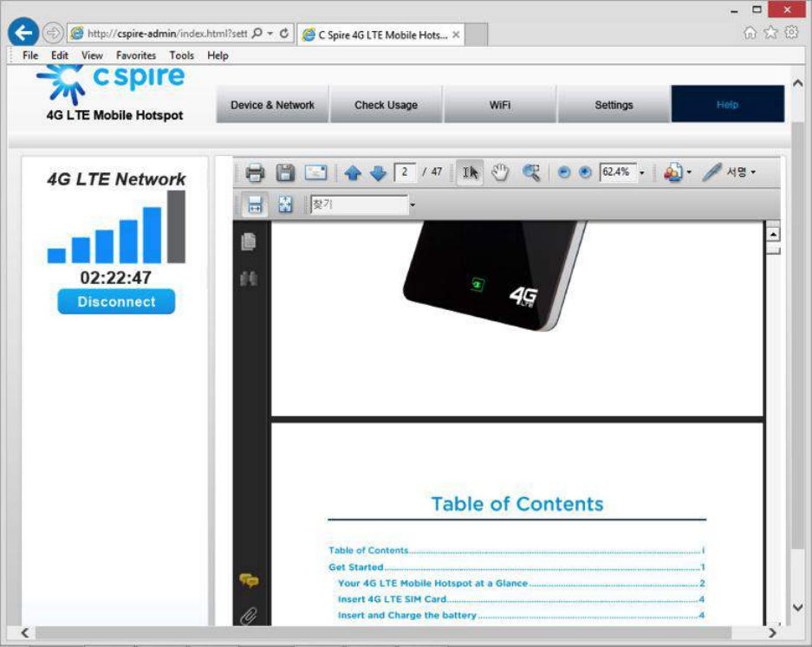Choose the marquee zoom magnifier tool
This screenshot has width=812, height=647.
[x=531, y=172]
